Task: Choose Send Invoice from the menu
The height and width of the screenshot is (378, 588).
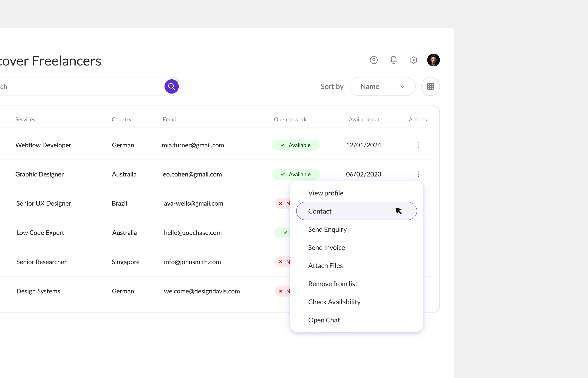Action: coord(327,248)
